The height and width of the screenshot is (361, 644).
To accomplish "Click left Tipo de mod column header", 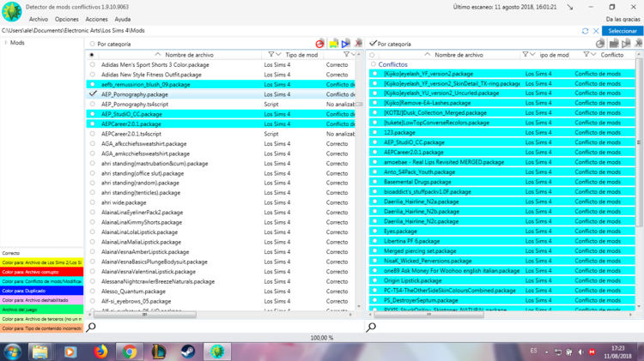I will (301, 55).
